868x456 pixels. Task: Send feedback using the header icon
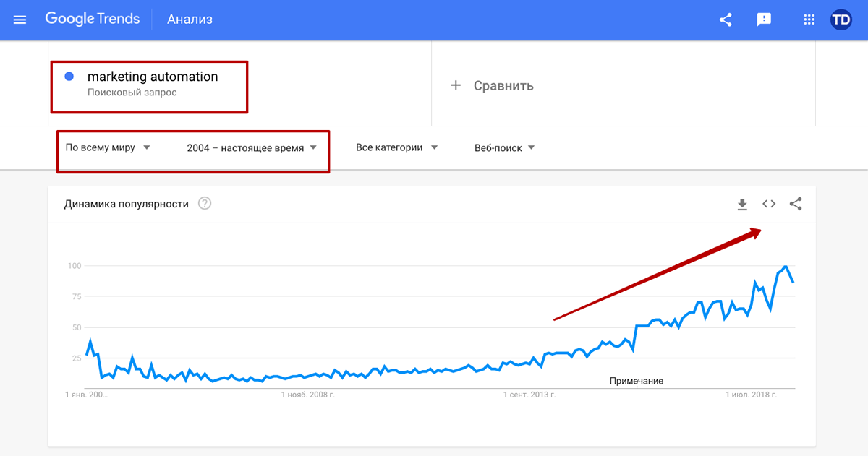[x=764, y=20]
